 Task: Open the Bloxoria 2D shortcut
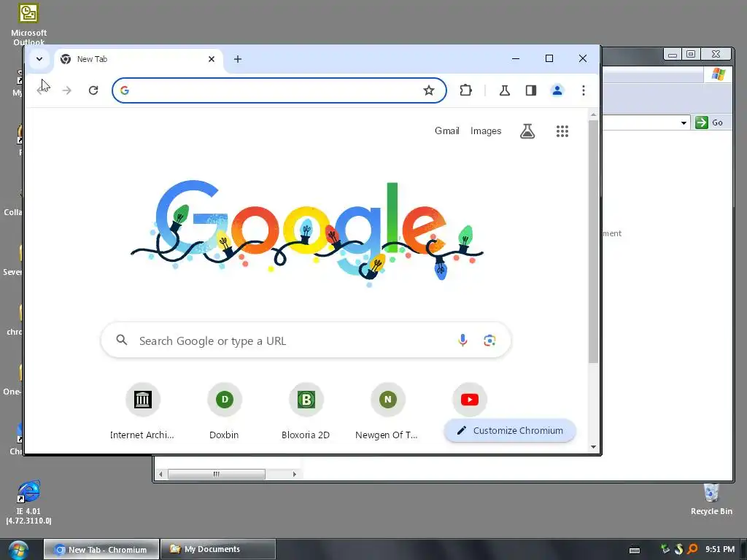click(x=306, y=411)
